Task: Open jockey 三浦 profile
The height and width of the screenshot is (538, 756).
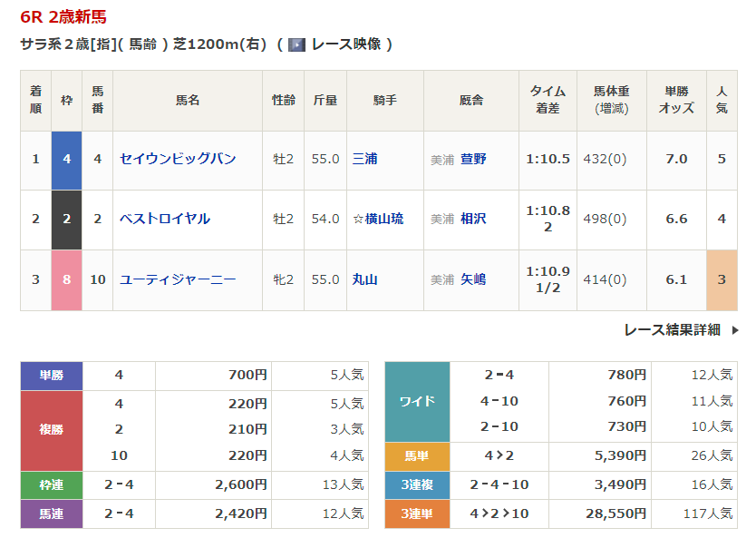Action: [x=364, y=159]
